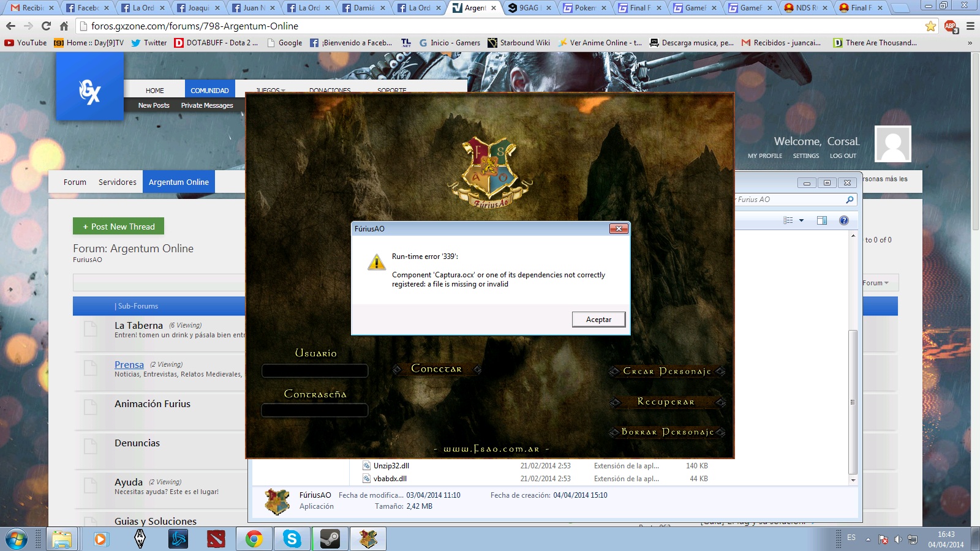Open the Ayuda sub-forum

point(129,482)
